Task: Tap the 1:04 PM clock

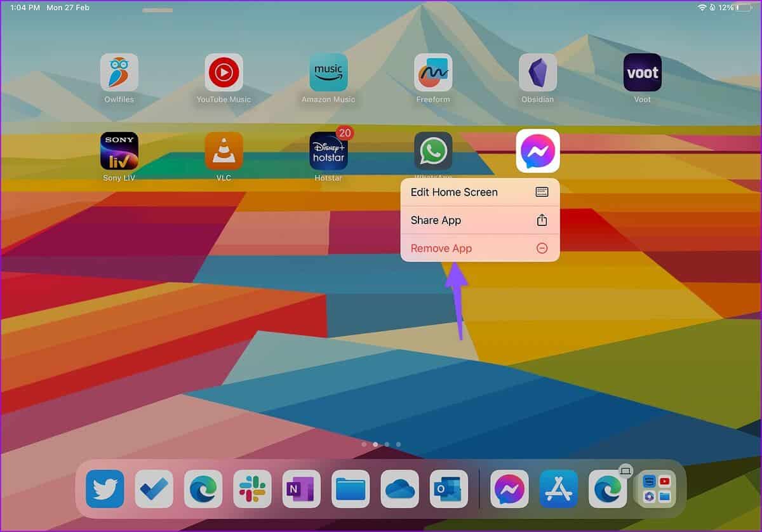Action: pos(25,8)
